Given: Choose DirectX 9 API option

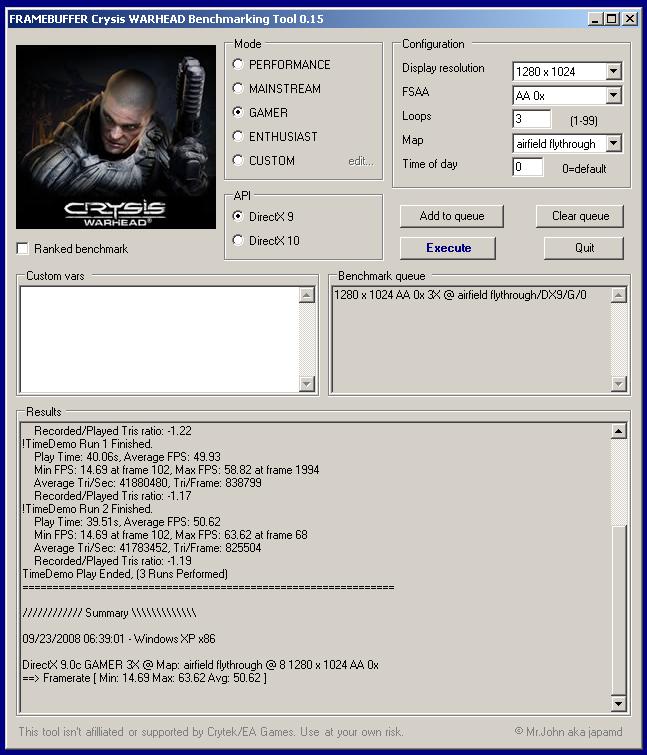Looking at the screenshot, I should 238,216.
